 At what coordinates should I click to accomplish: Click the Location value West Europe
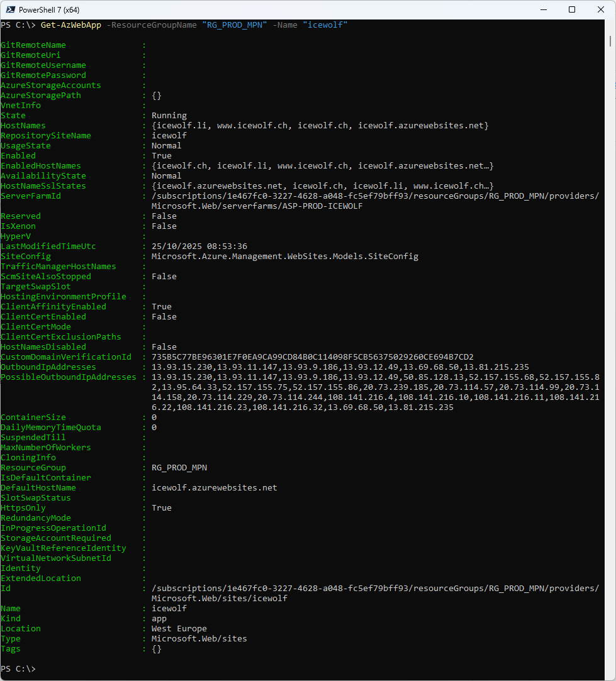pos(179,629)
